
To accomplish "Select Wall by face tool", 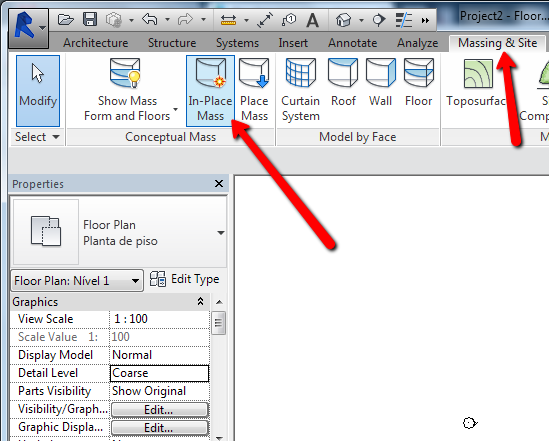I will point(381,83).
